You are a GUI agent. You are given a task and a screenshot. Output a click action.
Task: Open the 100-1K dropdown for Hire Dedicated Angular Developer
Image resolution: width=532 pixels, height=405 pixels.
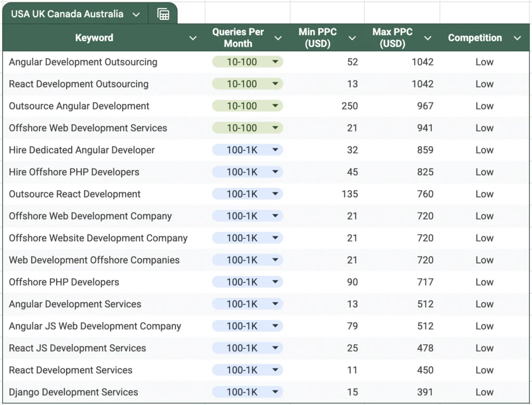[275, 150]
